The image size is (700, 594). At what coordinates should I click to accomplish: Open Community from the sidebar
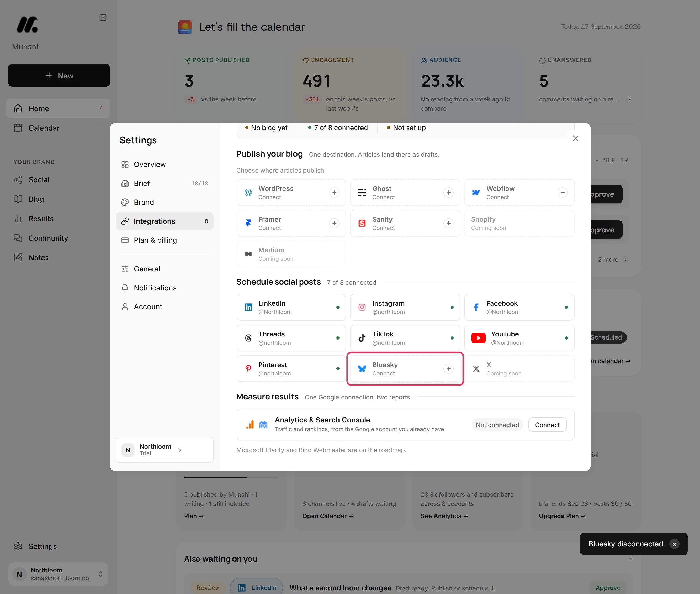tap(58, 238)
